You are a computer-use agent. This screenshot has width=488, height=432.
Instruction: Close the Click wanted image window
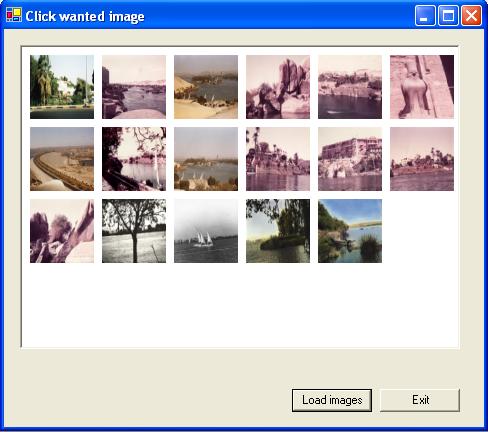pyautogui.click(x=471, y=15)
